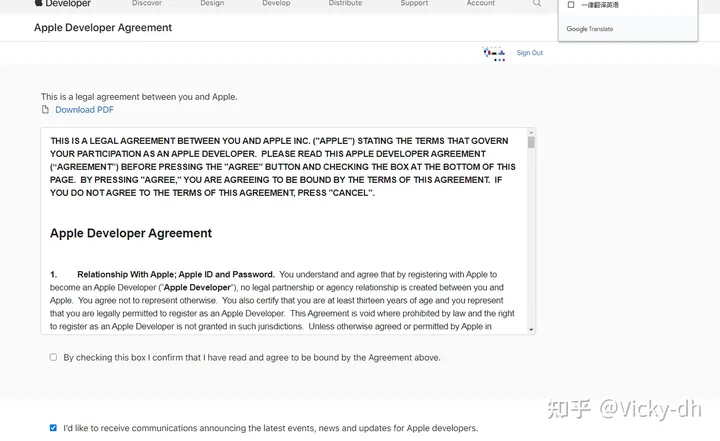Click the agreement scrollbar down arrow

[531, 330]
